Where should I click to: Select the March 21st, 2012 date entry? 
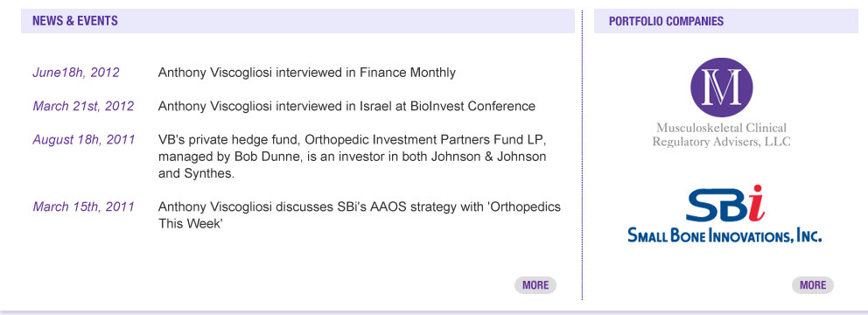pyautogui.click(x=83, y=106)
